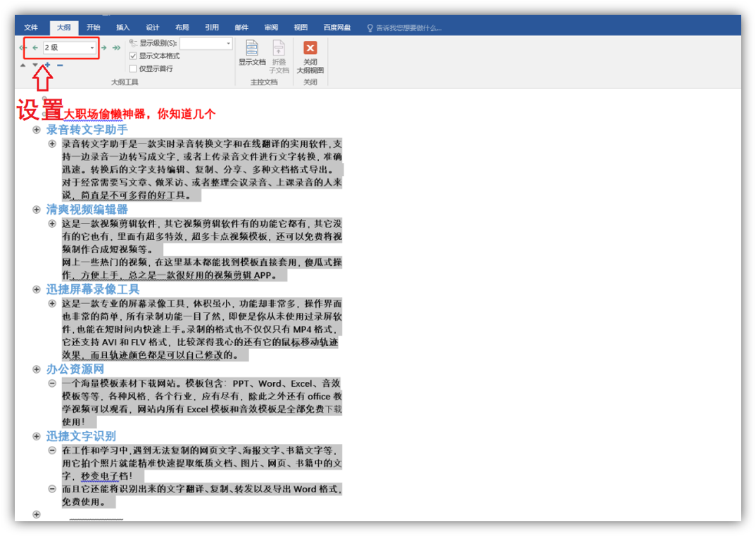Open the 文件 menu
Screen dimensions: 756x536
pyautogui.click(x=31, y=27)
